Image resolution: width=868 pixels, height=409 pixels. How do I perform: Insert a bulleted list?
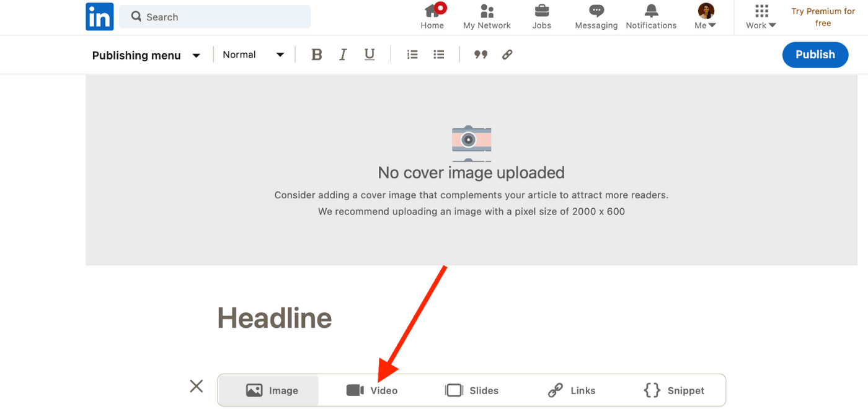click(438, 55)
